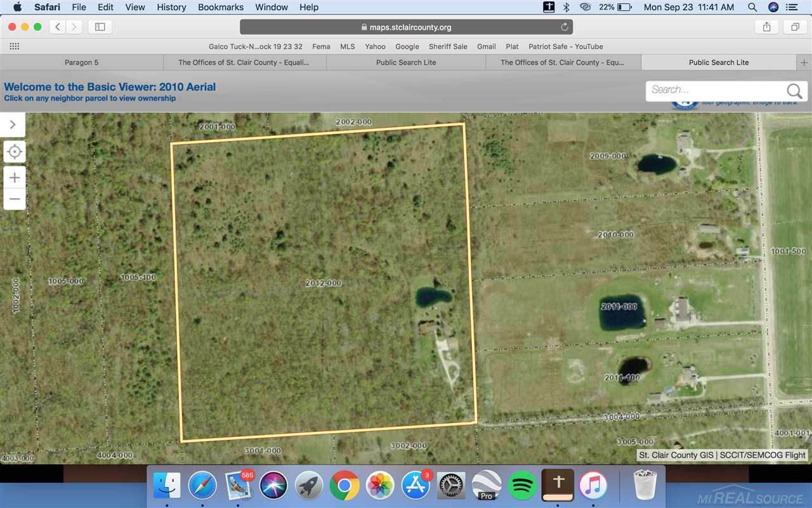Open the View menu
812x508 pixels.
coord(135,7)
